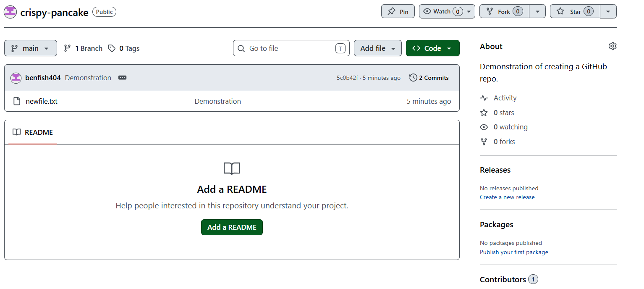
Task: Expand the green Code dropdown arrow
Action: [x=449, y=49]
